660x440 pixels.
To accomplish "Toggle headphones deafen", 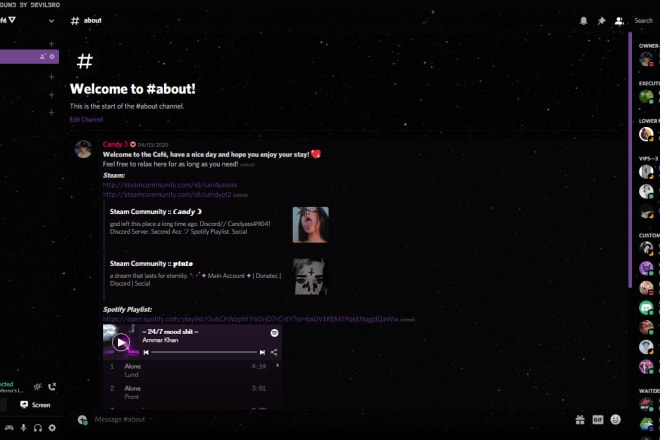I will click(x=38, y=428).
